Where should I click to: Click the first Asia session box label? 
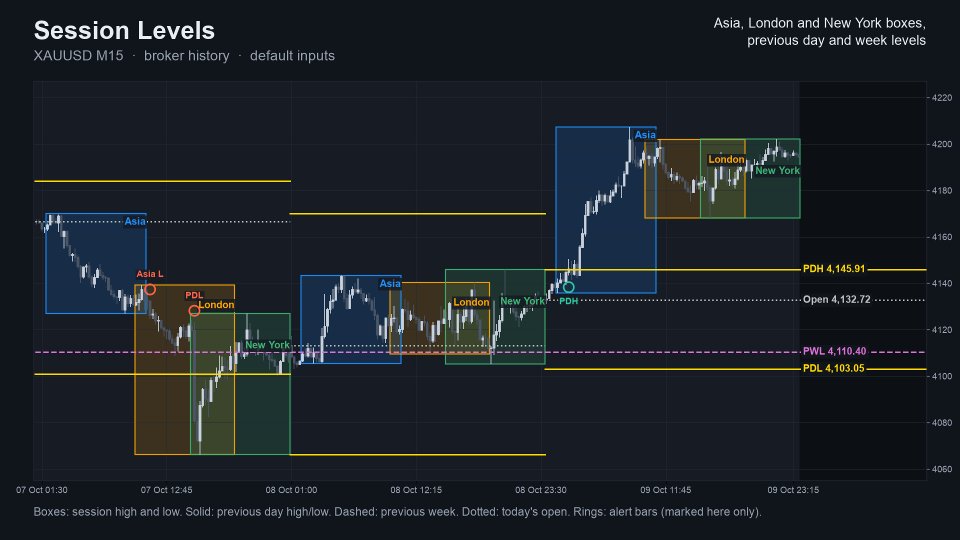pyautogui.click(x=135, y=221)
